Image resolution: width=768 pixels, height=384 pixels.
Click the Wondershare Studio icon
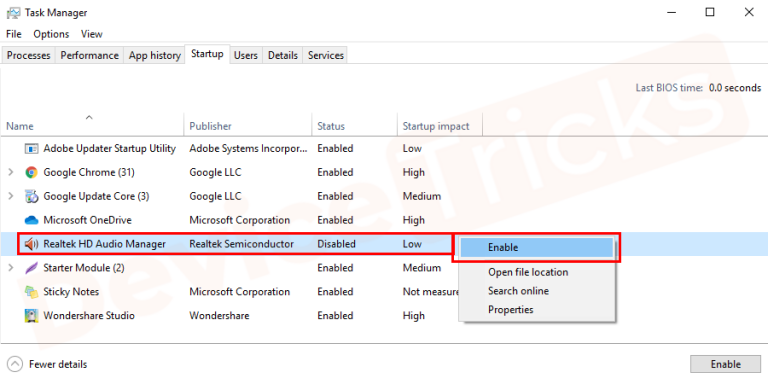[x=31, y=316]
